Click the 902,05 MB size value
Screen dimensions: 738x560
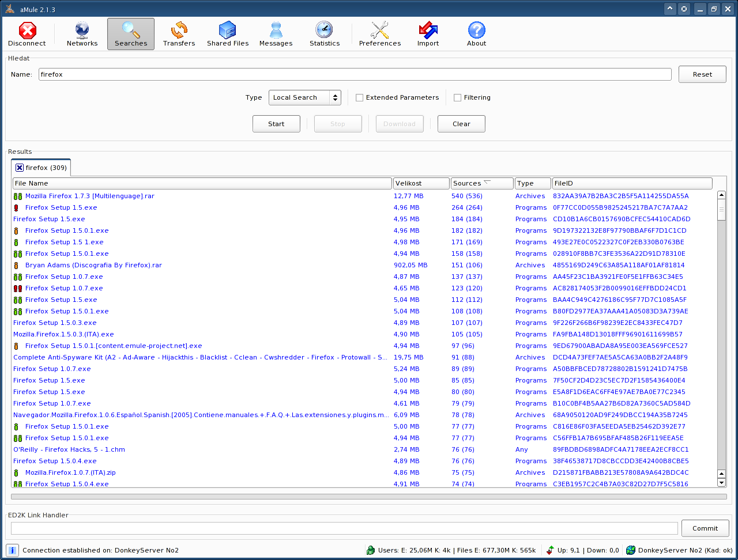(411, 265)
